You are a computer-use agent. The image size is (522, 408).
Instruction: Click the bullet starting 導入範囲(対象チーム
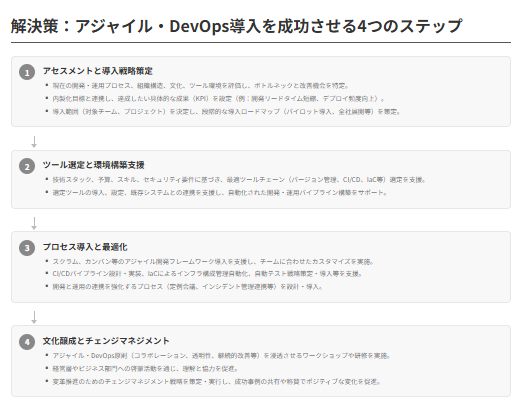pos(226,112)
